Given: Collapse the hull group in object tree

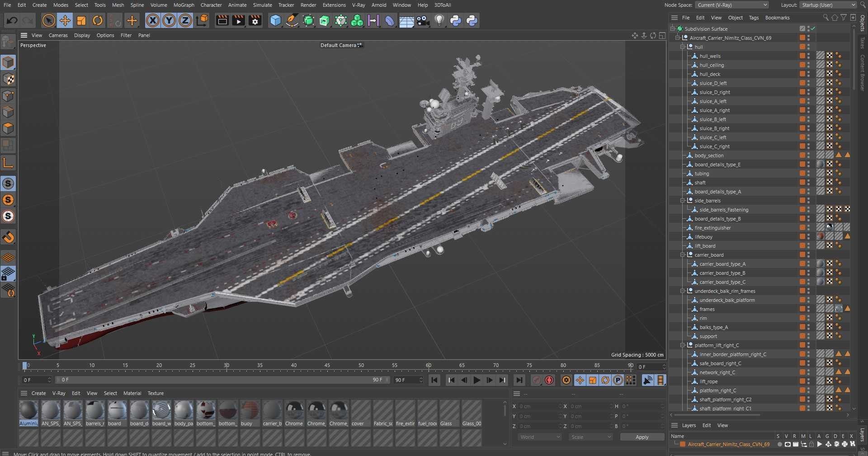Looking at the screenshot, I should pyautogui.click(x=683, y=47).
